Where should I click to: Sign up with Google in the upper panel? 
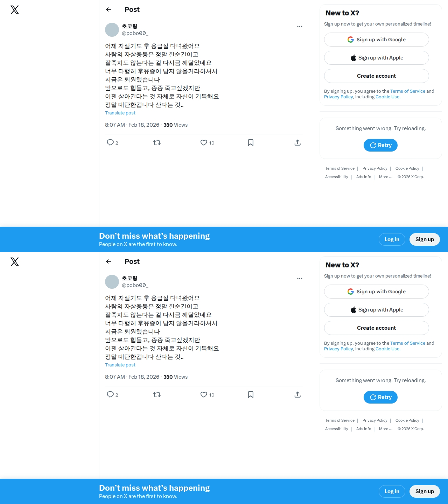click(377, 40)
